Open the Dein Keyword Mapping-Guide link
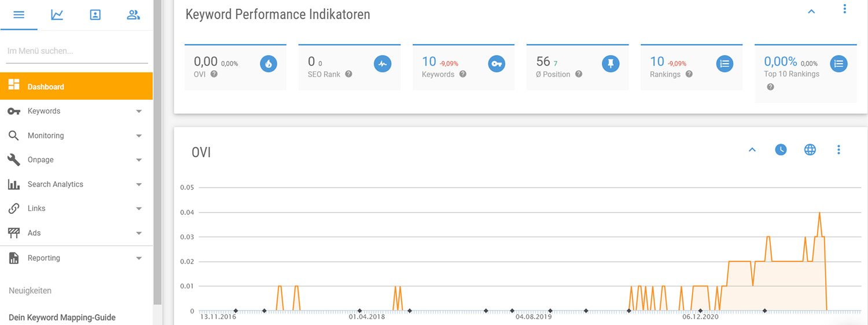This screenshot has width=868, height=325. click(x=62, y=317)
